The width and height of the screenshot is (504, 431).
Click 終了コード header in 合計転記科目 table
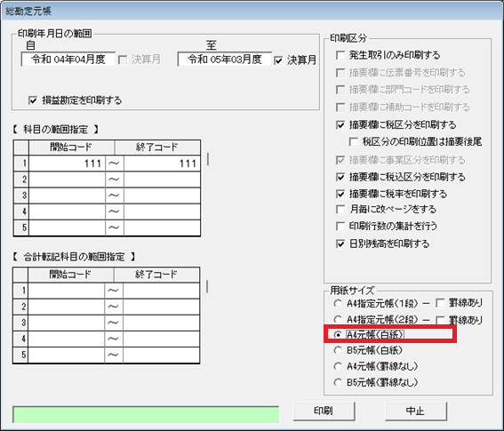156,275
